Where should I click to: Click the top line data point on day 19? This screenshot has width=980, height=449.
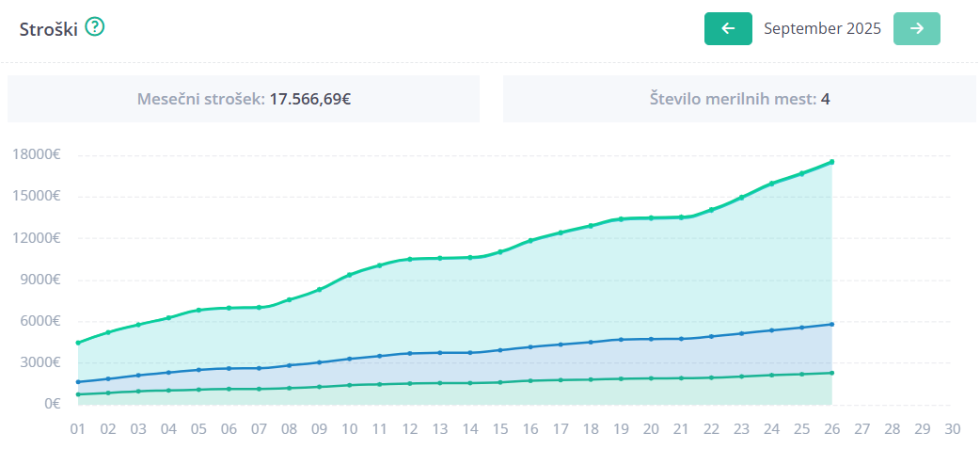click(621, 219)
